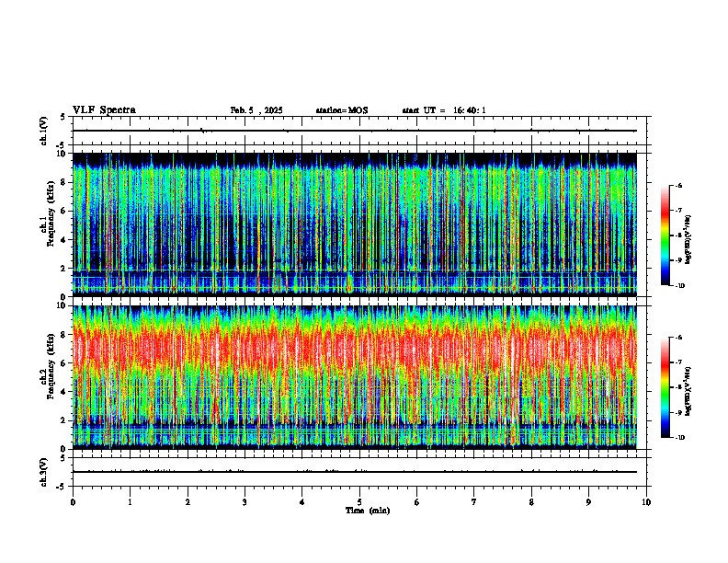The image size is (728, 563).
Task: Click the "2" tick on the time axis
Action: pyautogui.click(x=188, y=502)
